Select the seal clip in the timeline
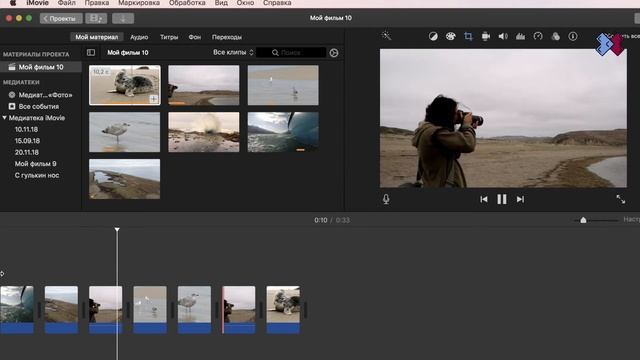This screenshot has height=360, width=640. [283, 310]
